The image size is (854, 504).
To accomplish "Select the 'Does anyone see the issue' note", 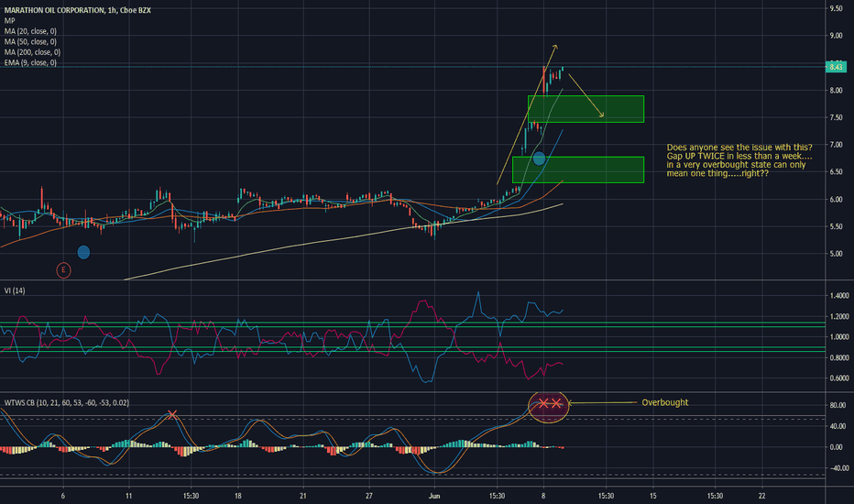I will point(739,160).
